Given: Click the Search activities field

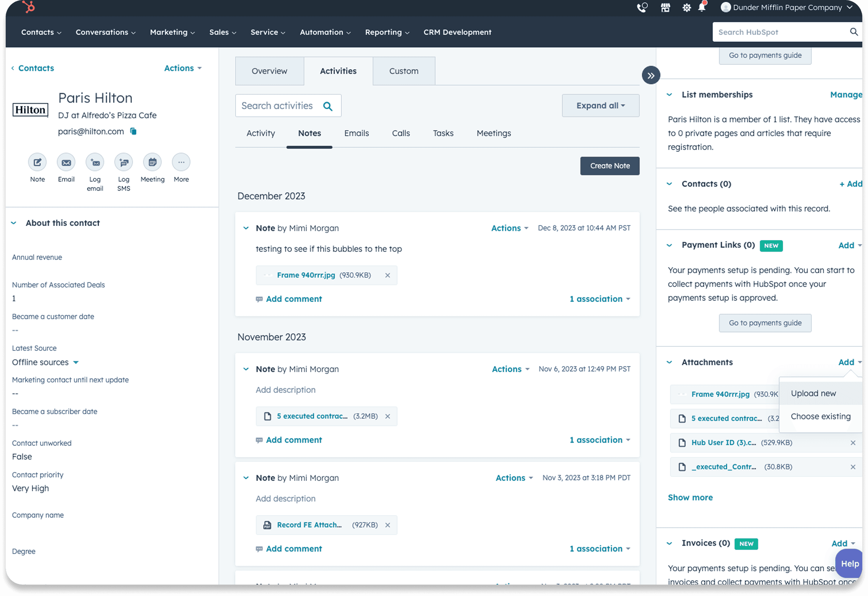Looking at the screenshot, I should click(277, 106).
